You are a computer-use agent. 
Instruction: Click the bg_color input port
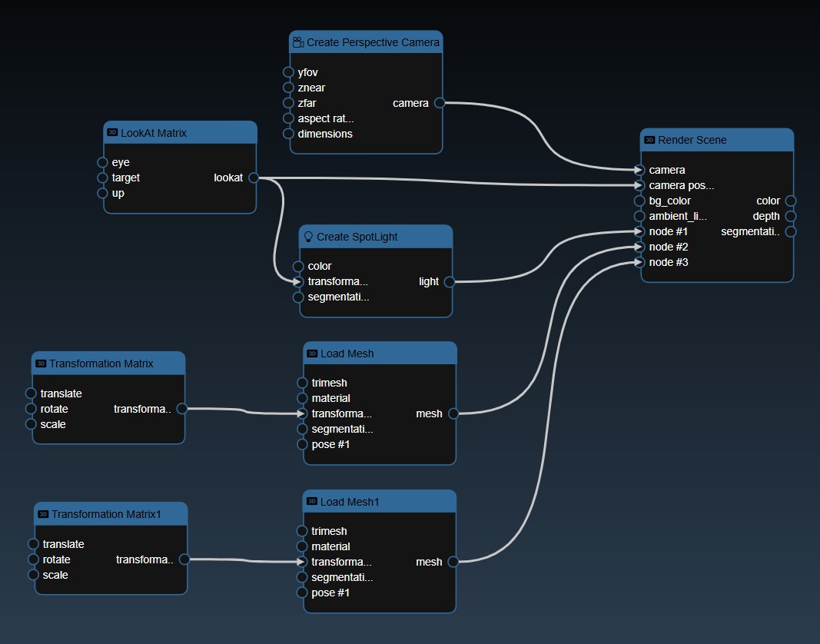point(639,201)
